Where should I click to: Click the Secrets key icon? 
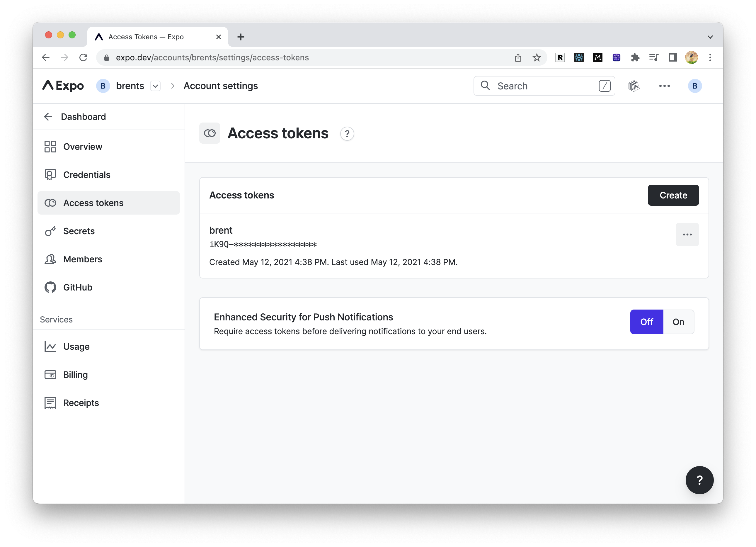click(50, 231)
